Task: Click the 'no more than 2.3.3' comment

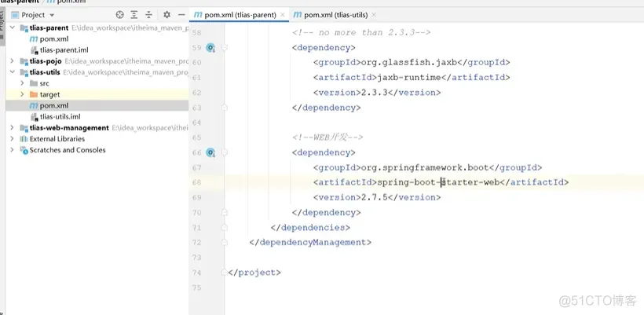Action: point(361,32)
